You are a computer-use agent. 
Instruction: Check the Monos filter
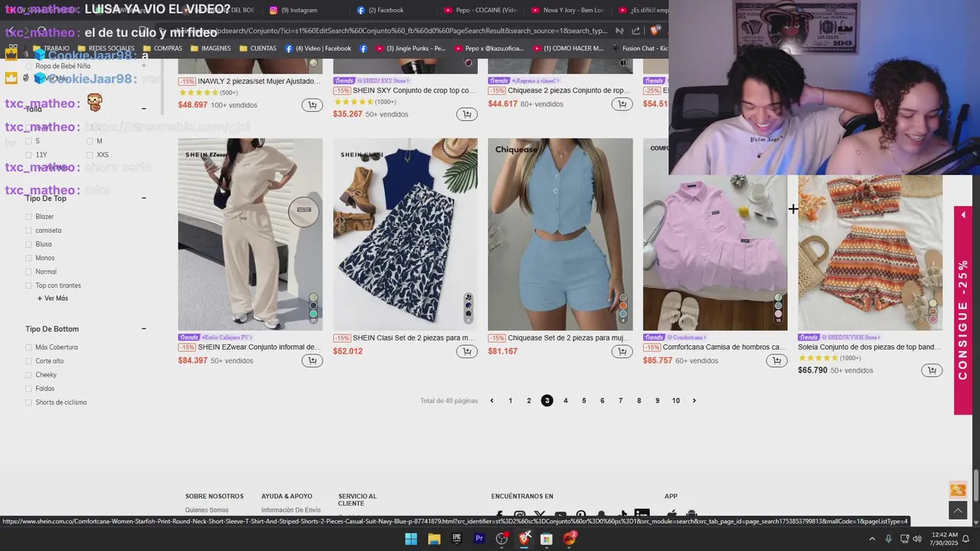point(29,258)
